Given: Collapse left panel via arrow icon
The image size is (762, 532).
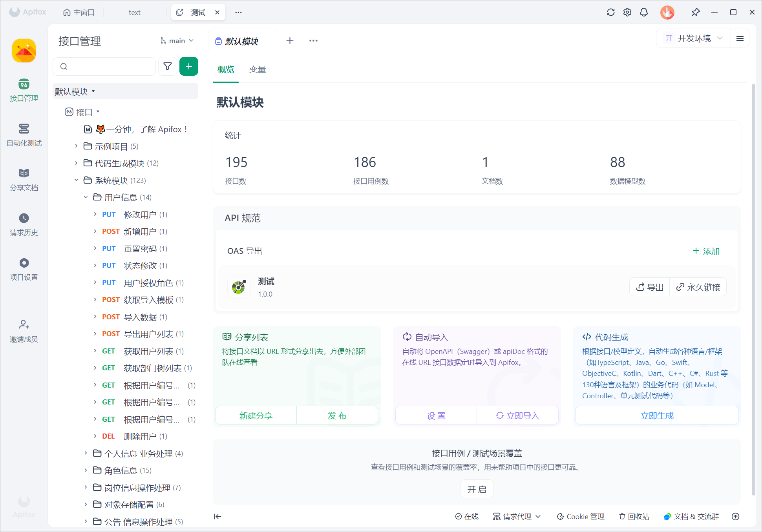Looking at the screenshot, I should [x=217, y=516].
